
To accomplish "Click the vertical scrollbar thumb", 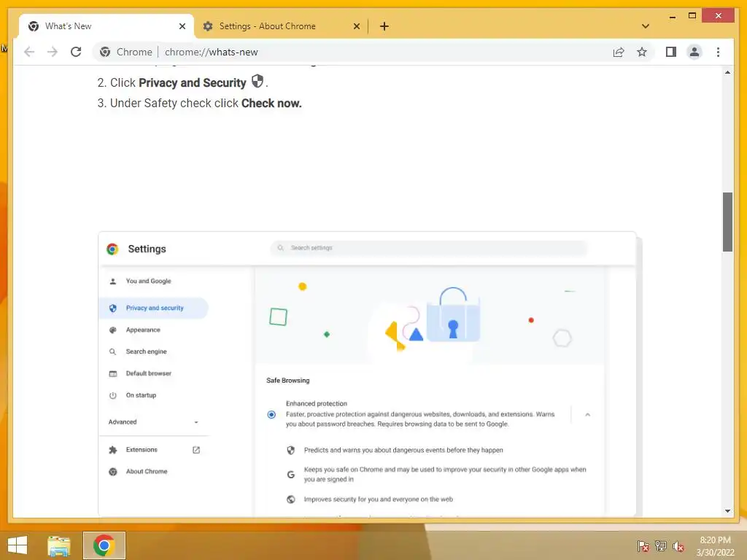I will pyautogui.click(x=727, y=222).
